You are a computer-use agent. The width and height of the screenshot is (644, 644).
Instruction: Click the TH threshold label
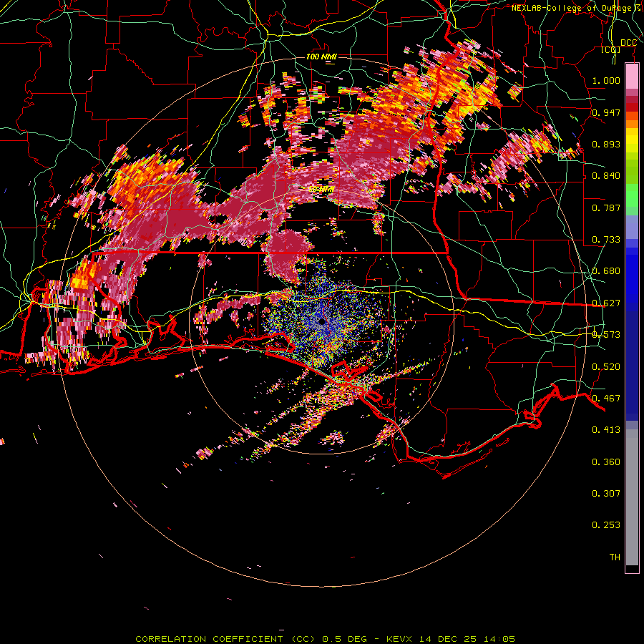click(x=615, y=557)
